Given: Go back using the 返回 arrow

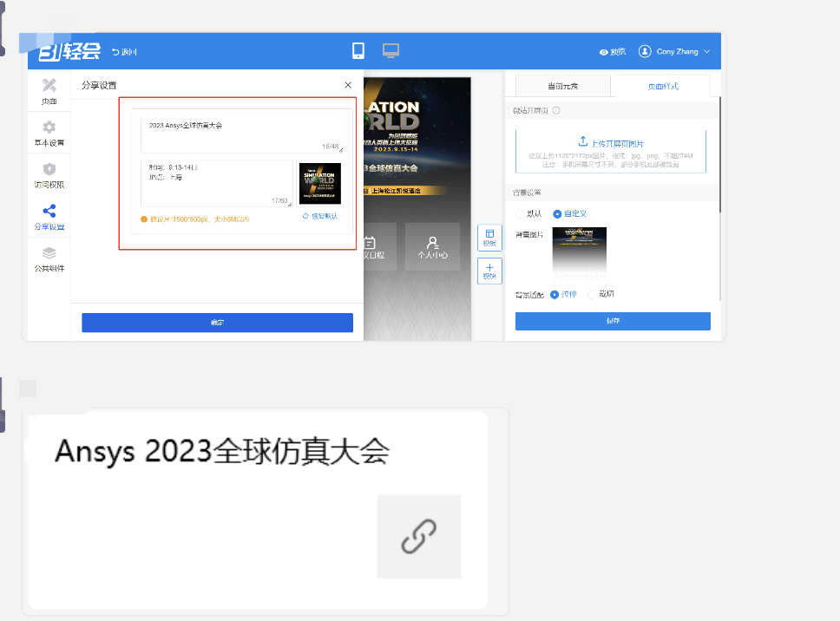Looking at the screenshot, I should [124, 52].
